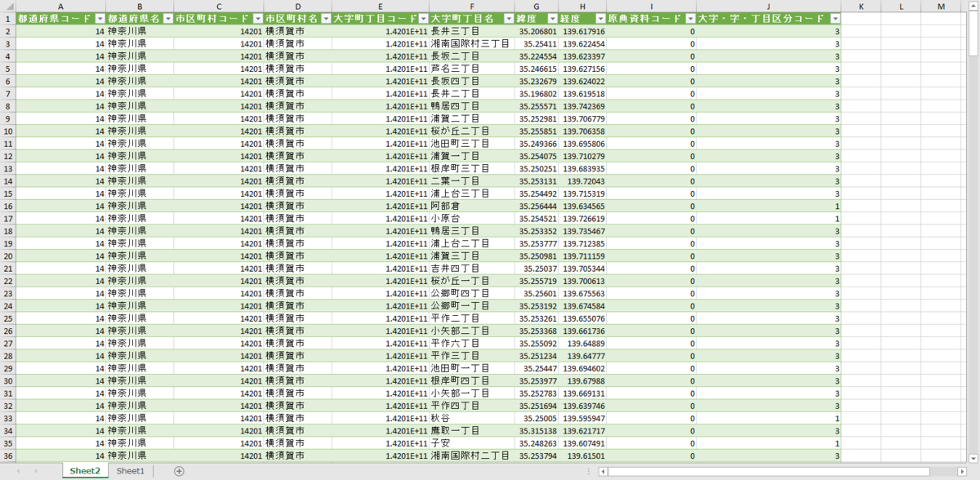Select column M header

click(x=941, y=6)
